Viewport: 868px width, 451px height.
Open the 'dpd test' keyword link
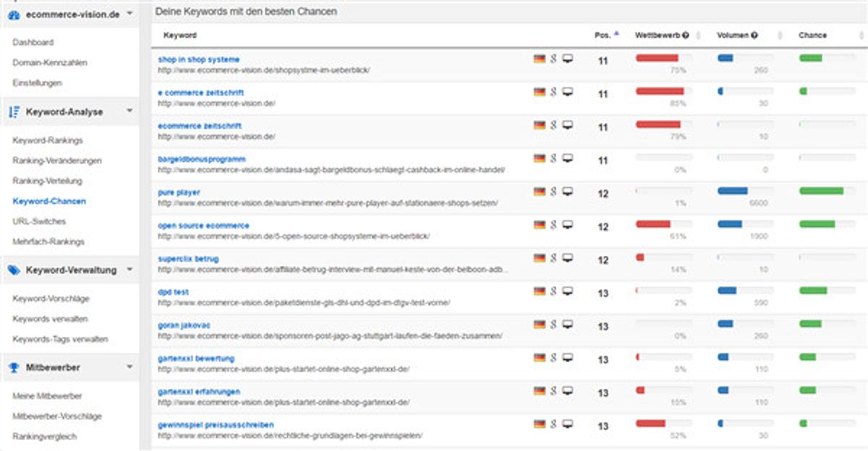(x=174, y=292)
